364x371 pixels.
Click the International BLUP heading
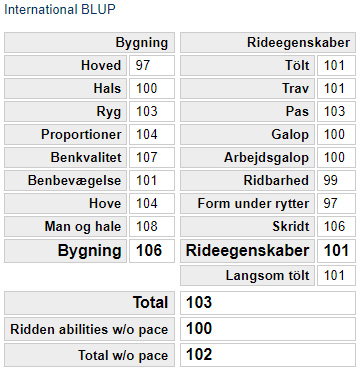pyautogui.click(x=60, y=9)
